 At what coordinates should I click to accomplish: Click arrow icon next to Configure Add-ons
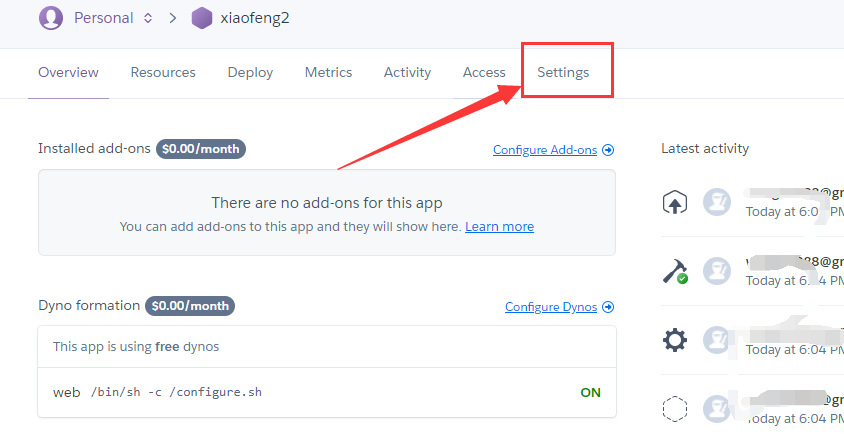608,150
